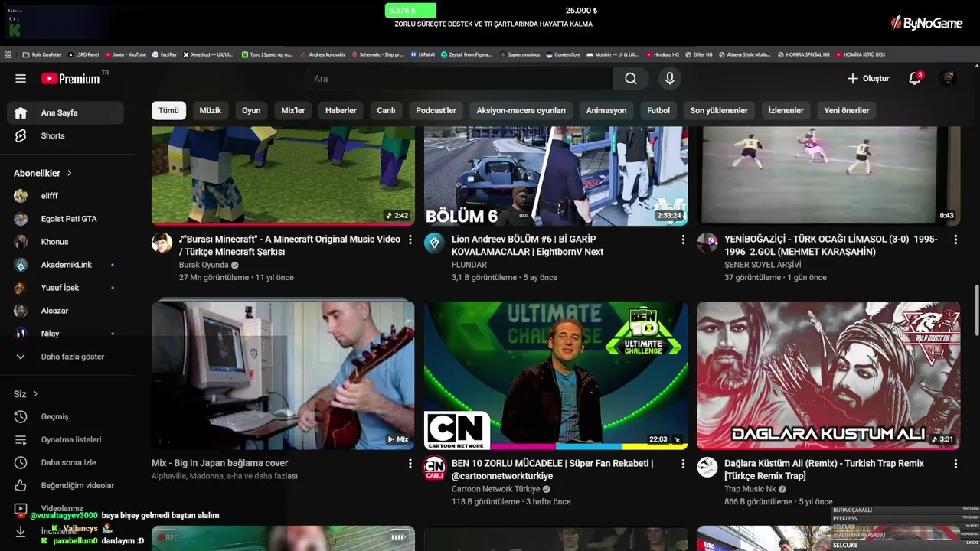This screenshot has height=551, width=980.
Task: Select the Haberler filter chip
Action: click(x=341, y=110)
